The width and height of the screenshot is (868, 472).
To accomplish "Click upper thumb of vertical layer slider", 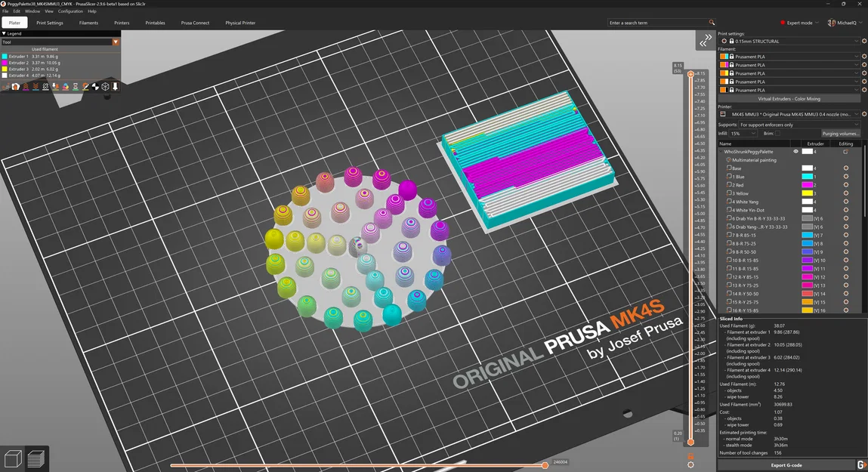I will (690, 73).
